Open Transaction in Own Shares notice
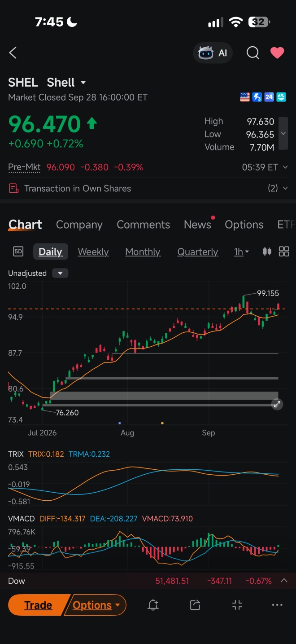Viewport: 296px width, 644px height. [x=148, y=188]
